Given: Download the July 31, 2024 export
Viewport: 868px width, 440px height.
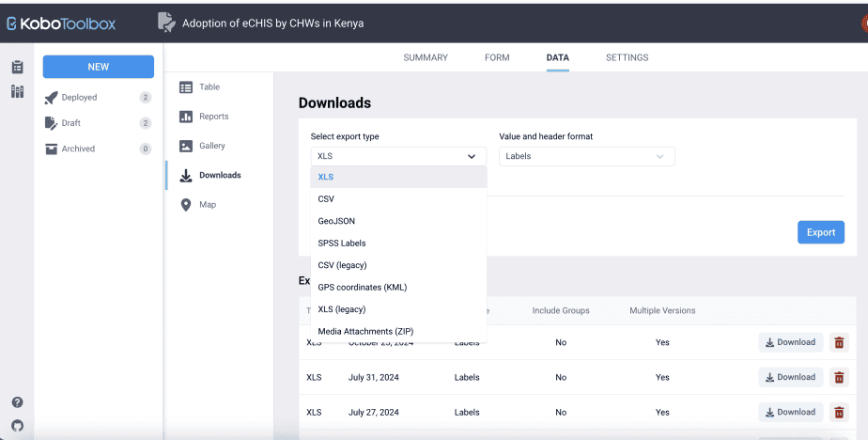Looking at the screenshot, I should (x=790, y=377).
